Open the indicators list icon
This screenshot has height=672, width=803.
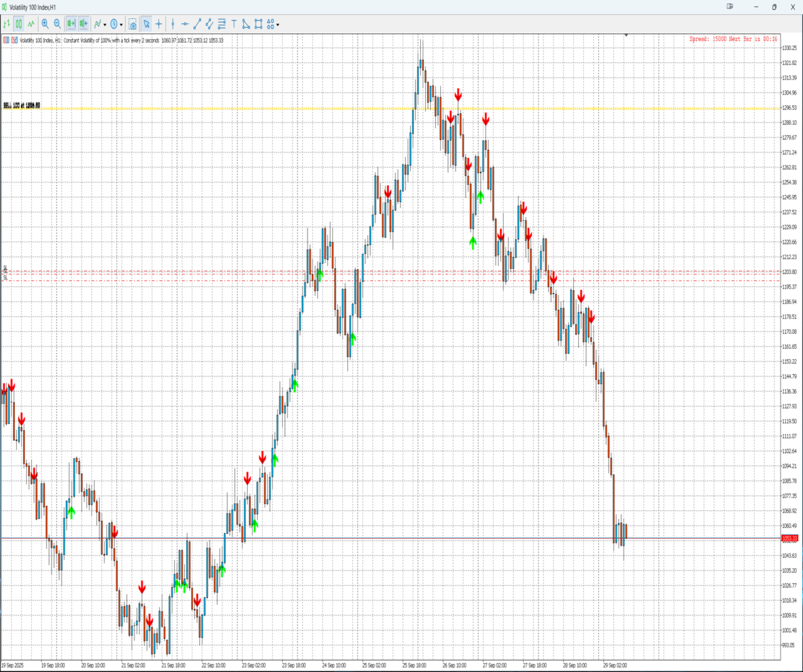[x=98, y=24]
